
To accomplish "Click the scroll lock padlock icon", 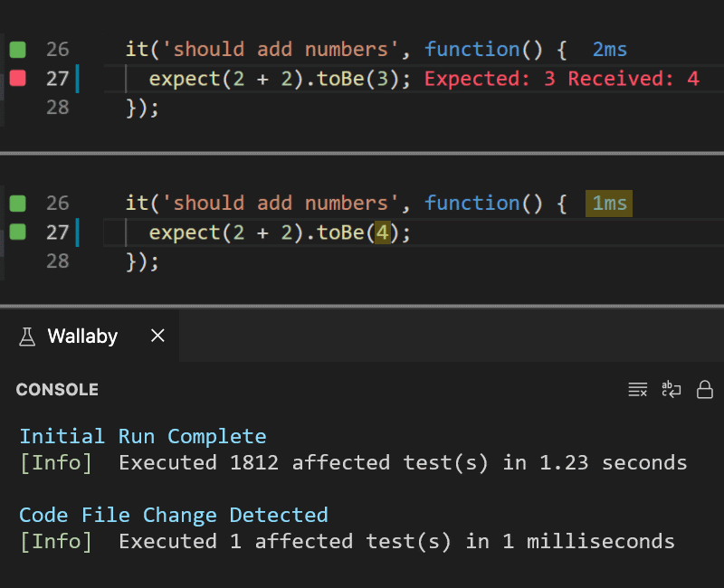I will tap(705, 389).
